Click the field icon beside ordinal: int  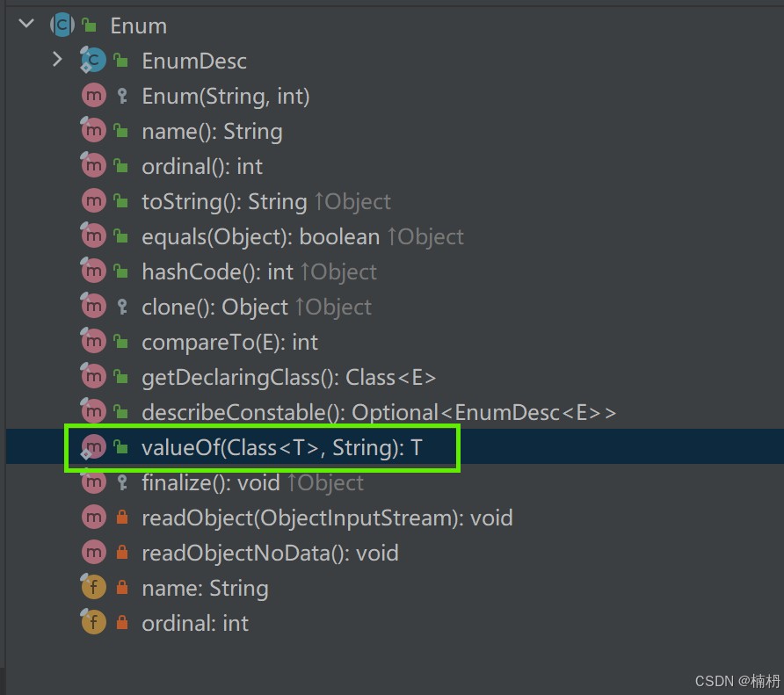click(93, 623)
